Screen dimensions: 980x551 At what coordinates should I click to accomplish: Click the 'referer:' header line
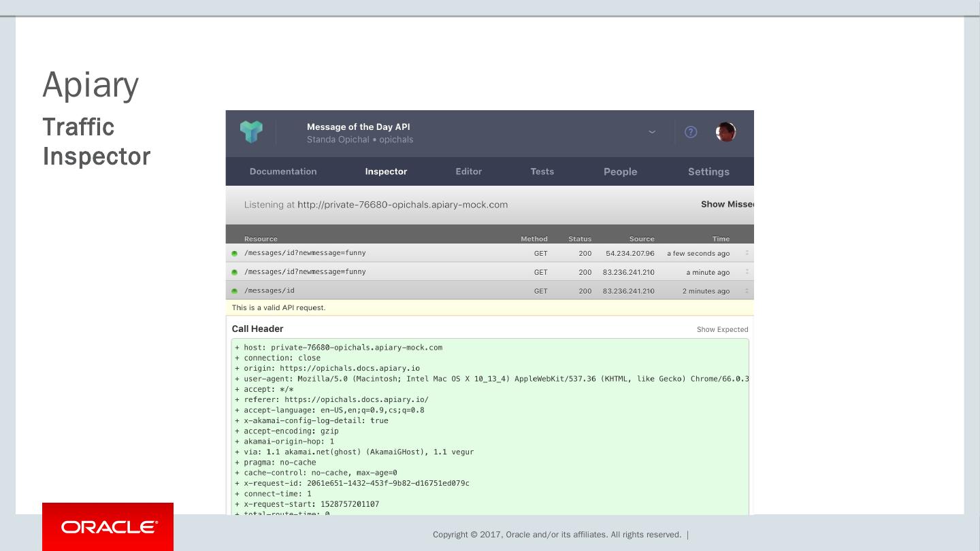point(332,400)
